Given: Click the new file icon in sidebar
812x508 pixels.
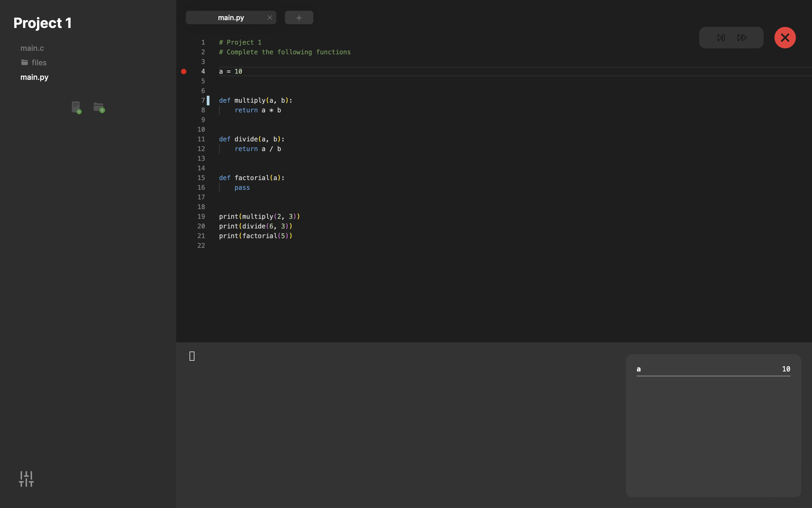Looking at the screenshot, I should point(77,108).
